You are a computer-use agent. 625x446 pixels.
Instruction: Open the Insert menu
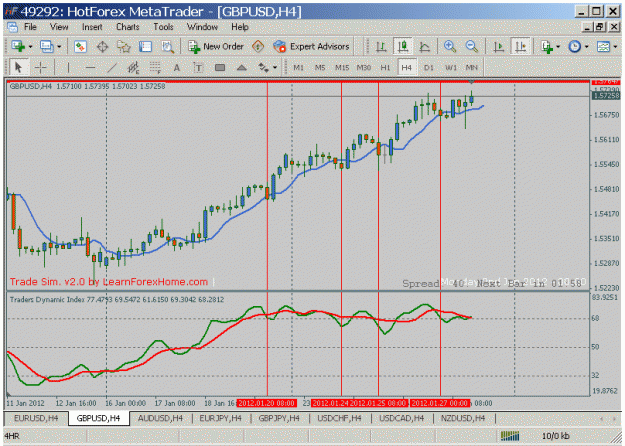point(92,27)
